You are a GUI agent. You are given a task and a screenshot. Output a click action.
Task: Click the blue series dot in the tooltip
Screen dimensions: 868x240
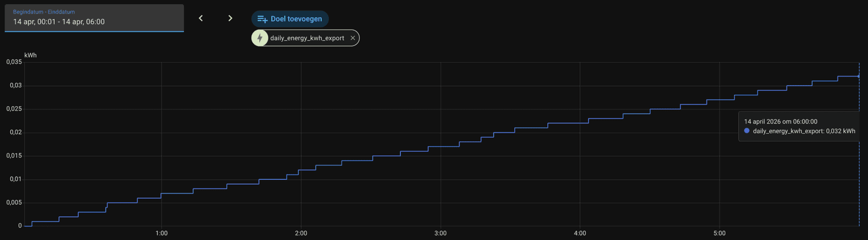click(747, 131)
